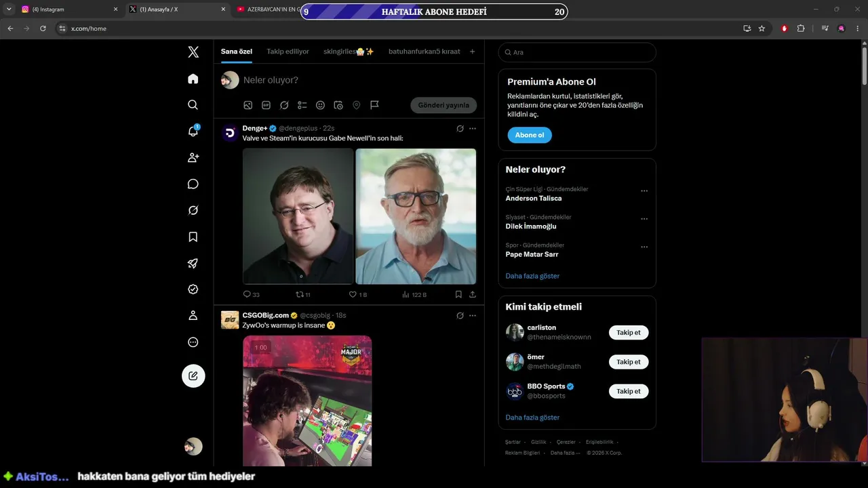This screenshot has height=488, width=868.
Task: Share the Denge+ post
Action: click(473, 294)
